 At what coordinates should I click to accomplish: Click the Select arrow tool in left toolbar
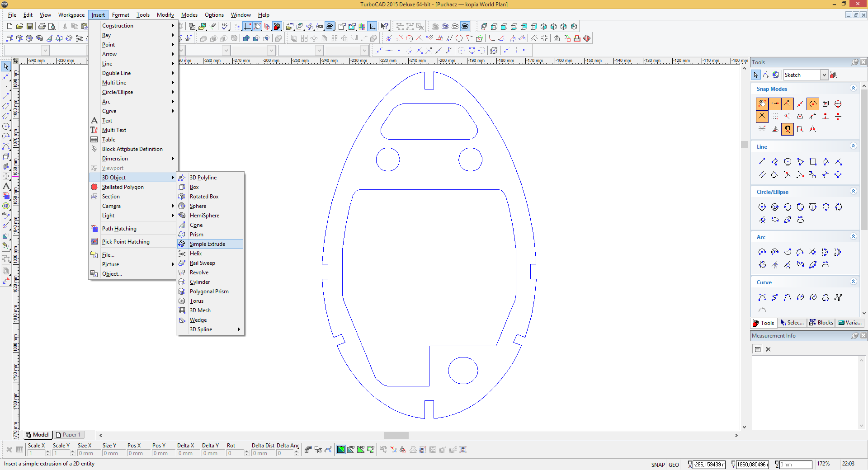pos(6,67)
